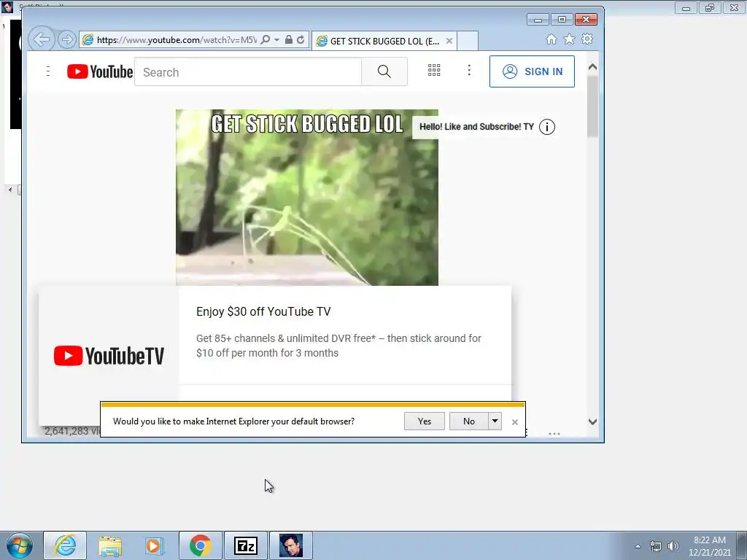Screen dimensions: 747x560
Task: Click the show desktop strip at the taskbar end
Action: point(743,545)
